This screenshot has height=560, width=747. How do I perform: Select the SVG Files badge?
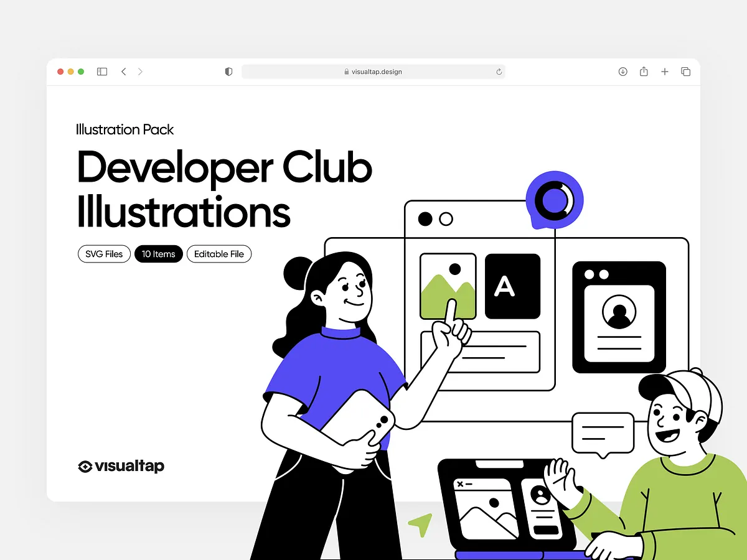coord(103,254)
